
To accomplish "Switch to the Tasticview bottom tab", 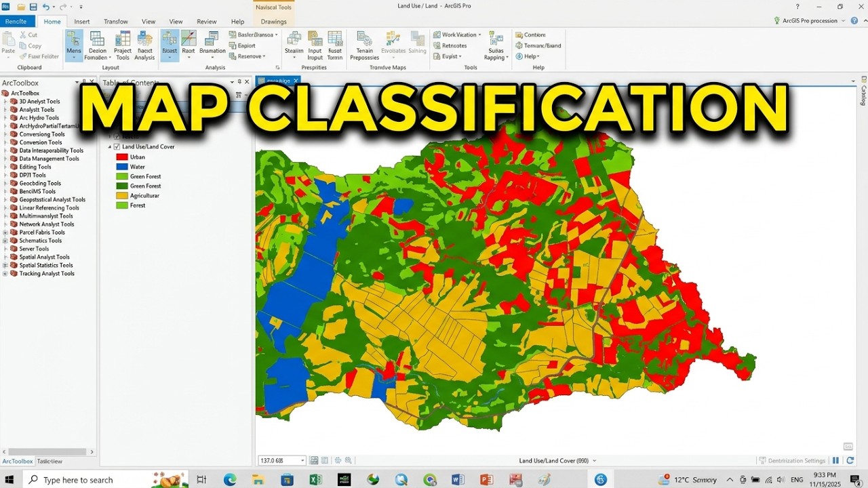I will [x=50, y=462].
